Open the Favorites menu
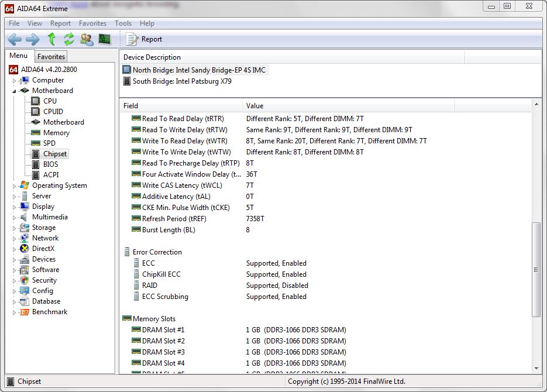The width and height of the screenshot is (547, 392). 92,23
